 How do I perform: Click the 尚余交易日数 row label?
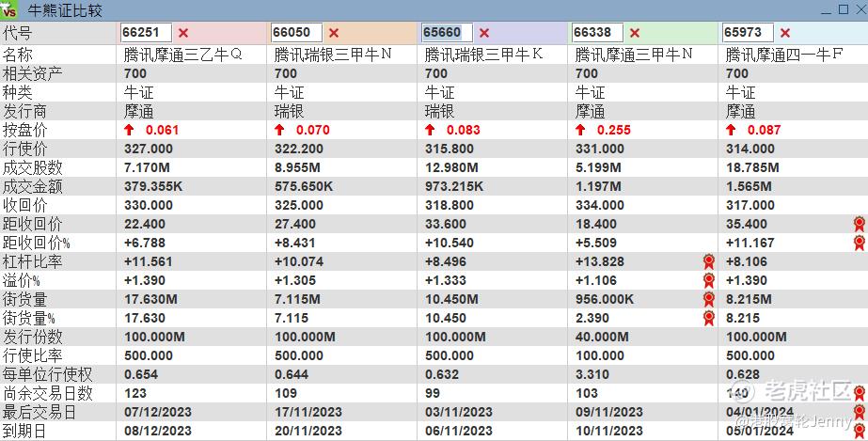click(48, 393)
